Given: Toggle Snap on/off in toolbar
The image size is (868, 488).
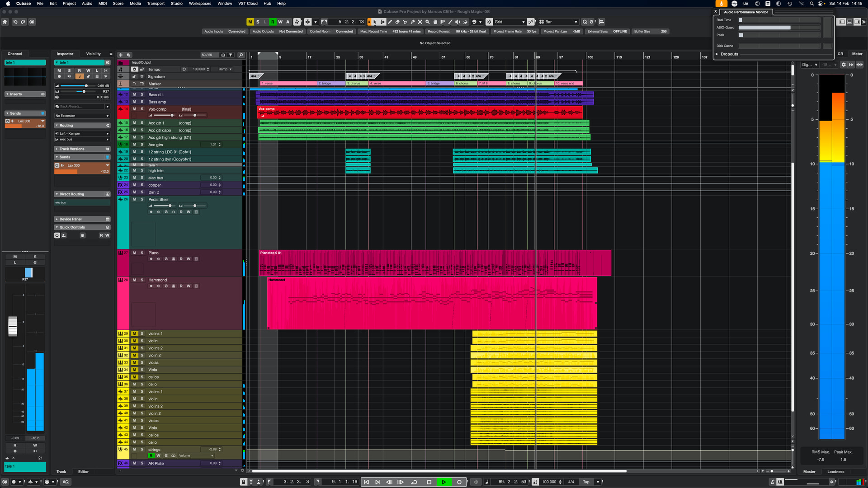Looking at the screenshot, I should [x=489, y=22].
